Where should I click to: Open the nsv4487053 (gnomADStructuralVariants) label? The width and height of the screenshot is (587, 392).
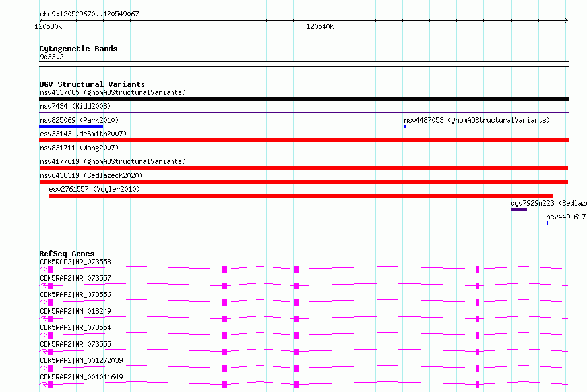pos(477,120)
